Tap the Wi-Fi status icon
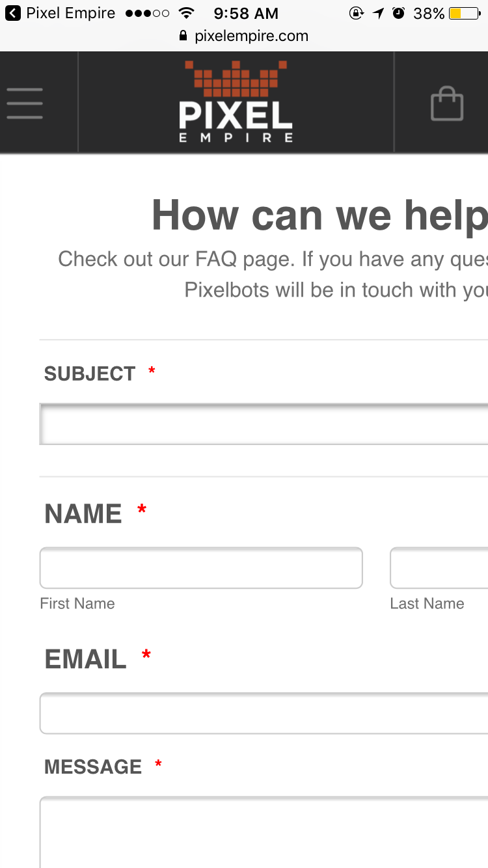 (x=186, y=13)
